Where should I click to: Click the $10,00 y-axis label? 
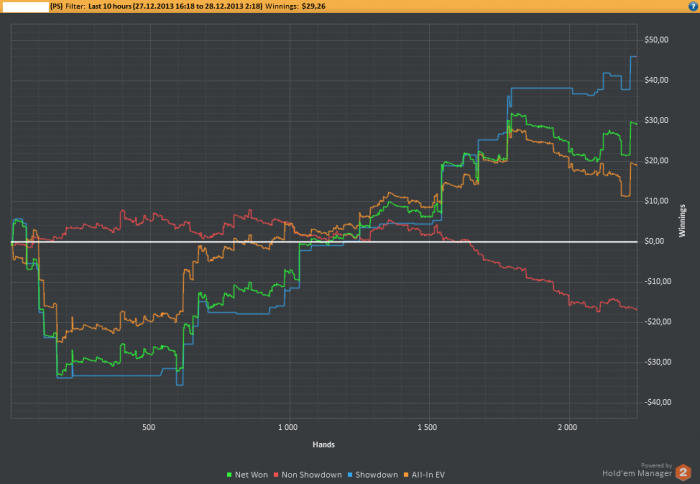point(656,201)
